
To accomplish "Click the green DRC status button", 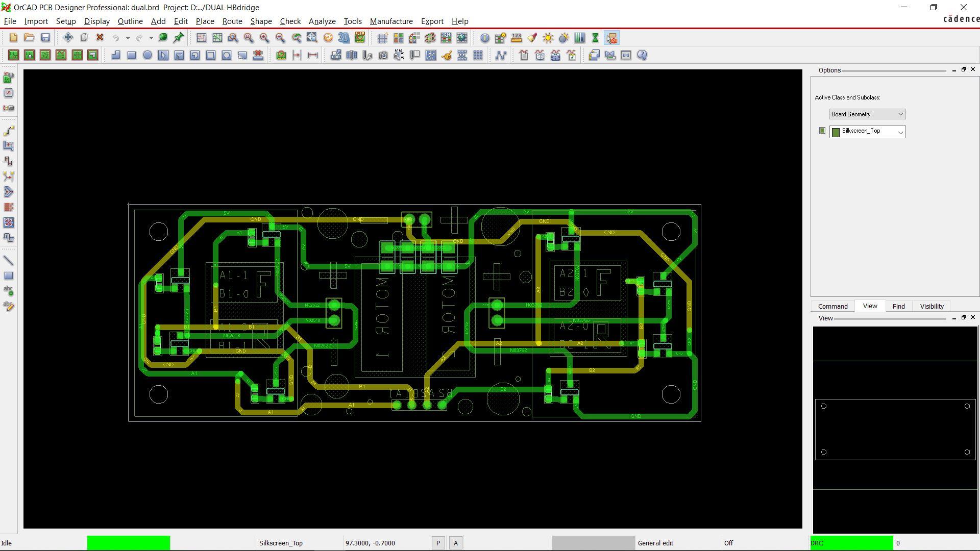I will [x=851, y=543].
